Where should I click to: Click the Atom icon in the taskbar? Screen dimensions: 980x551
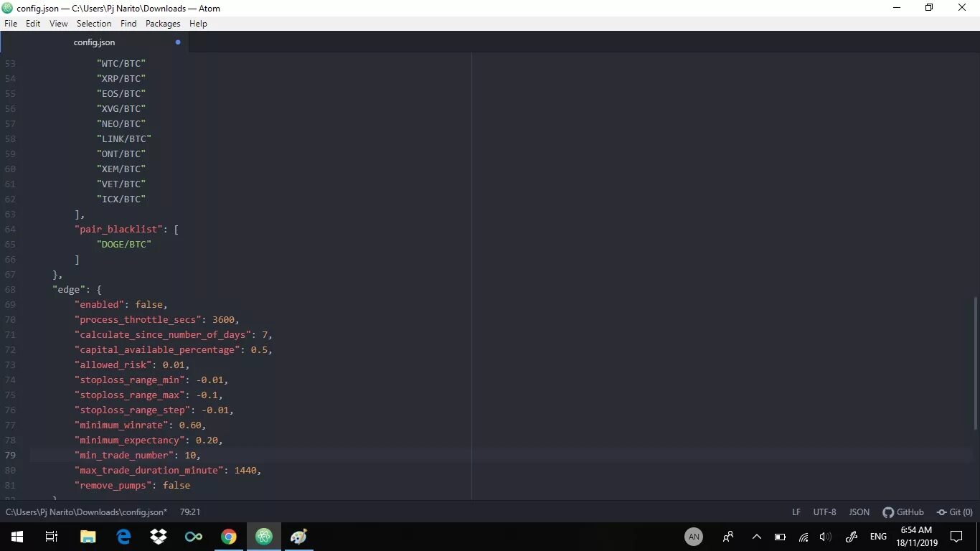coord(264,537)
